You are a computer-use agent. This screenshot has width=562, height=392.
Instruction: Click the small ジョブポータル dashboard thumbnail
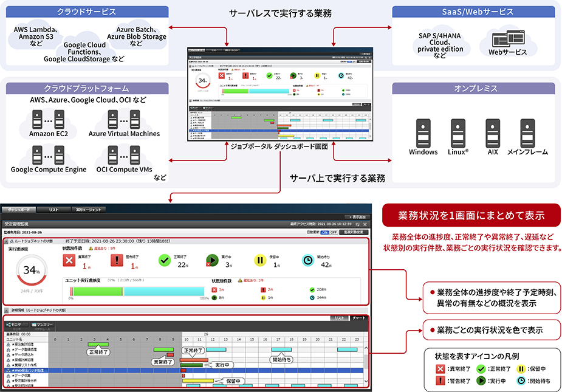tap(280, 94)
